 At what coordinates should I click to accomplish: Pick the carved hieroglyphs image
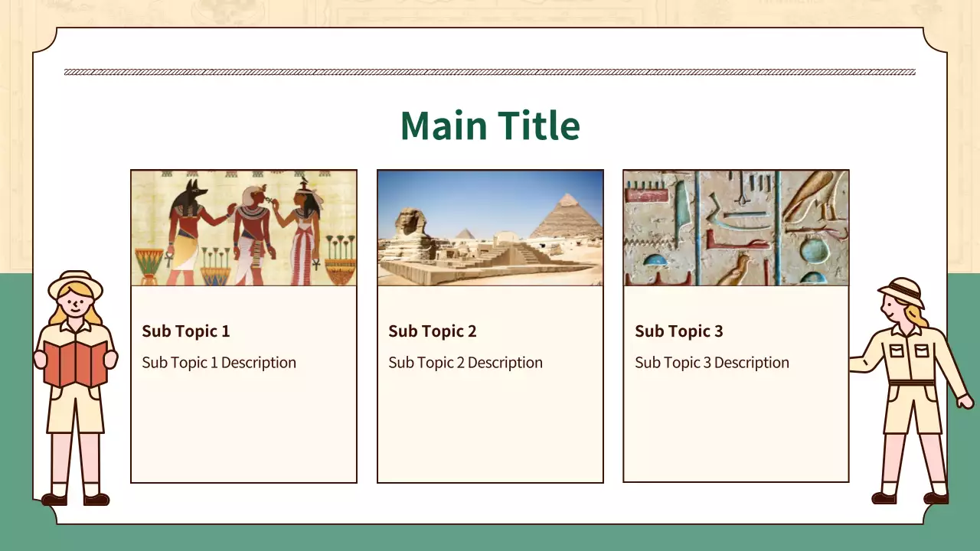[x=736, y=228]
